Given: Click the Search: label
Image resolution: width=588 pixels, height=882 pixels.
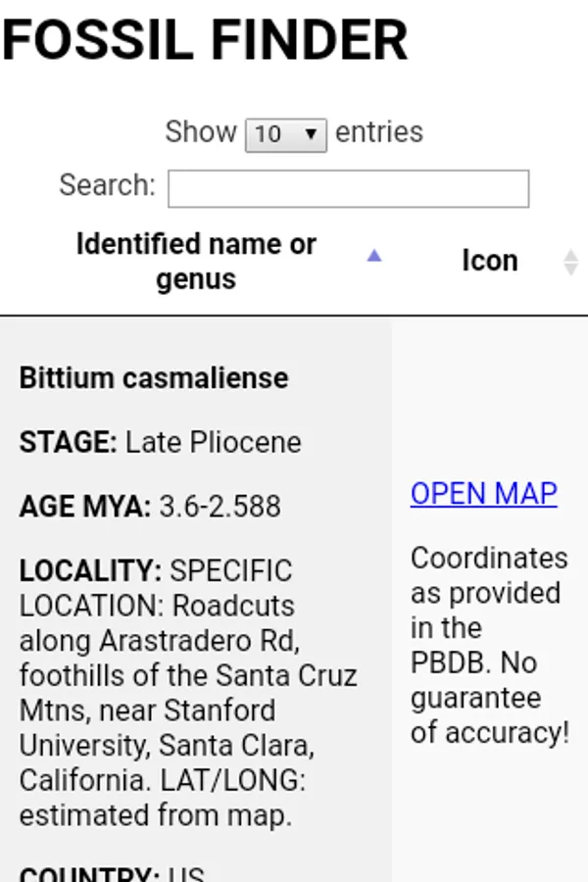Looking at the screenshot, I should click(107, 185).
